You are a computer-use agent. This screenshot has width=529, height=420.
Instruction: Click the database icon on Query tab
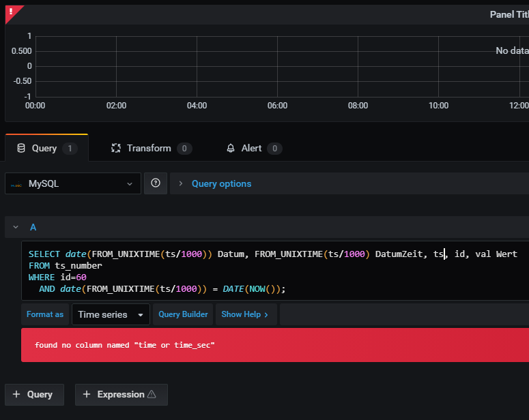click(21, 148)
